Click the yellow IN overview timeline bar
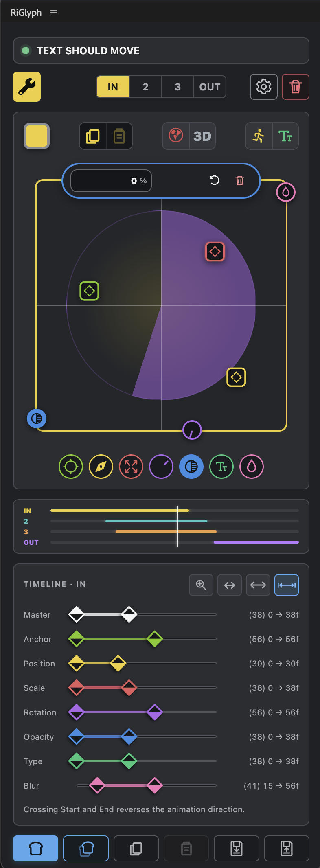This screenshot has width=320, height=868. point(120,511)
